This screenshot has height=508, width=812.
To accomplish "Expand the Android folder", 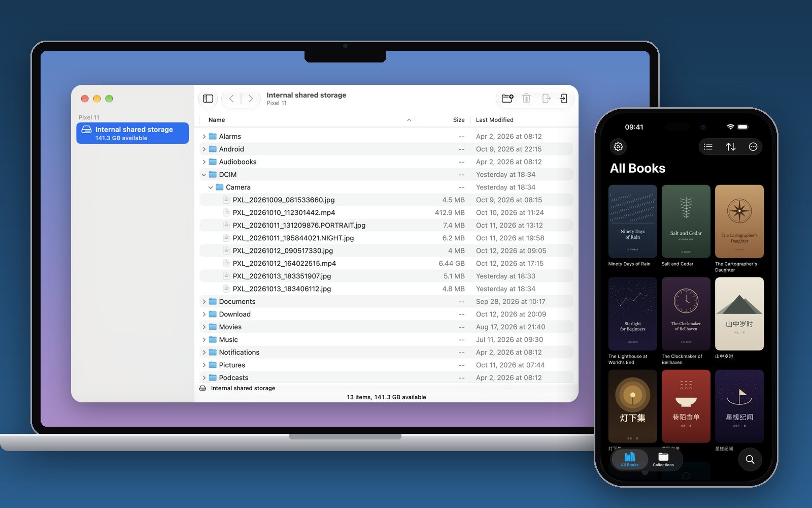I will 204,149.
